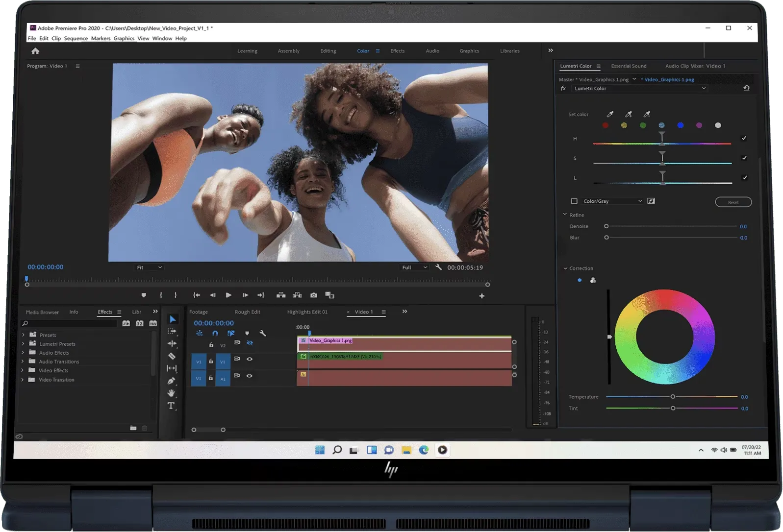Reset the Lumetri Color effect with the undo arrow
Image resolution: width=783 pixels, height=532 pixels.
tap(746, 88)
